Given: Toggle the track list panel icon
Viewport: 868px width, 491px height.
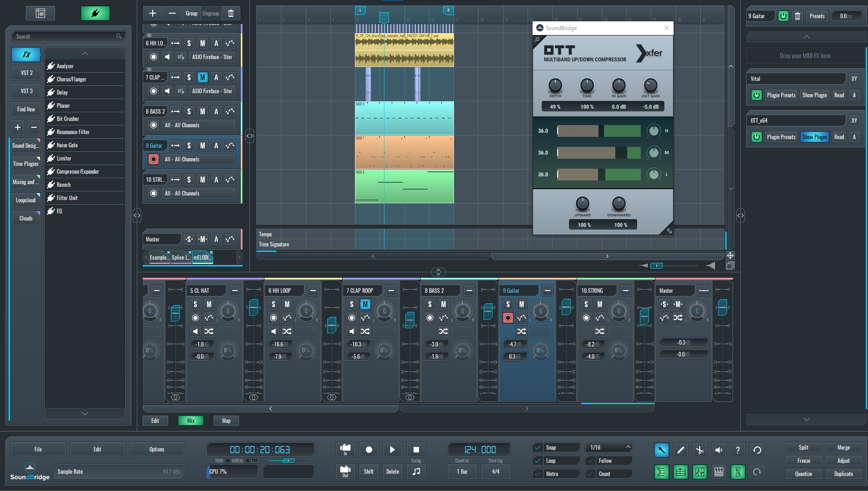Looking at the screenshot, I should (662, 472).
